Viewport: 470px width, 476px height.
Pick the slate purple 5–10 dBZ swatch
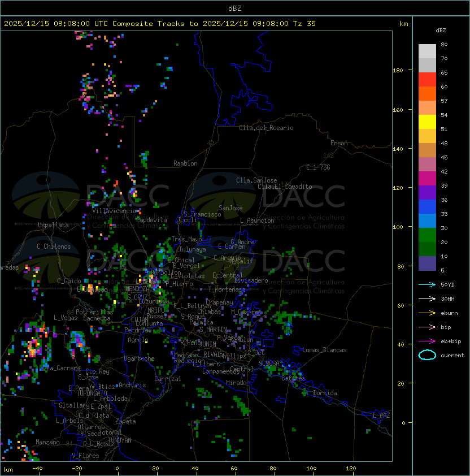pos(427,263)
